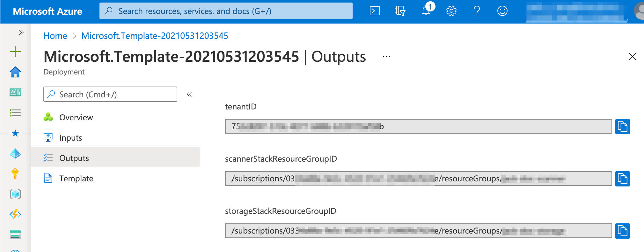Click the Home breadcrumb link
Image resolution: width=644 pixels, height=252 pixels.
[55, 36]
